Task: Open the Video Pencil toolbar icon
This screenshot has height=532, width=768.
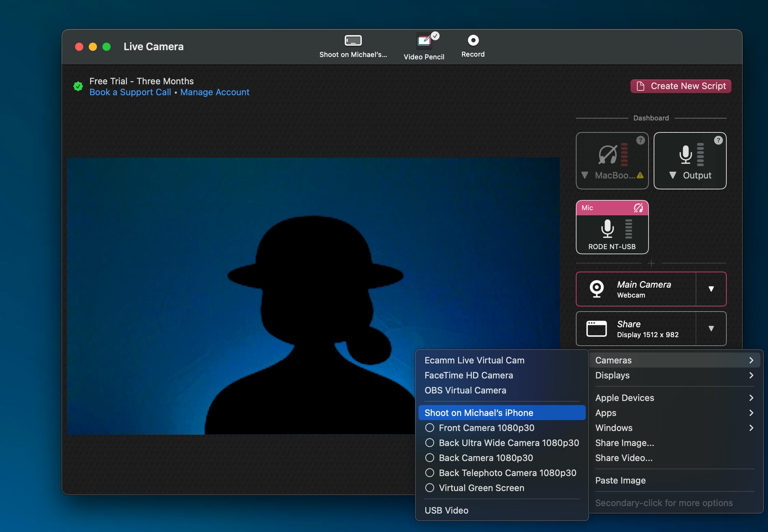Action: [x=424, y=41]
